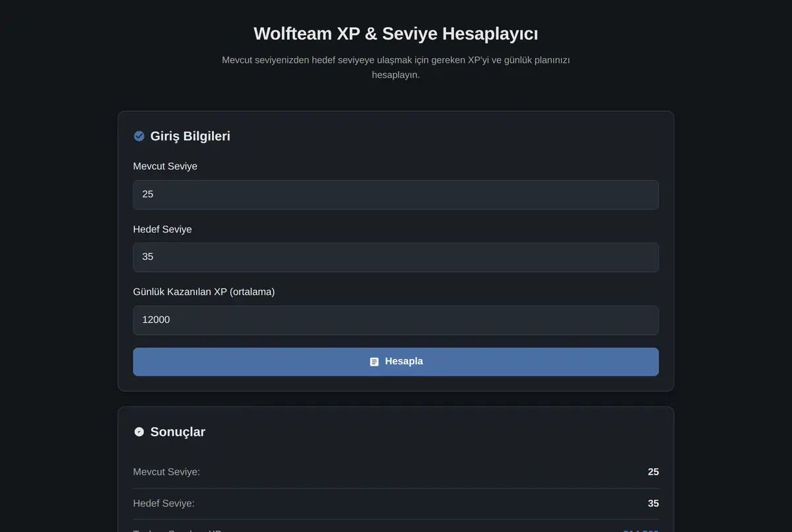This screenshot has height=532, width=792.
Task: Click the Günlük Kazanılan XP (ortalama) label
Action: pos(204,292)
